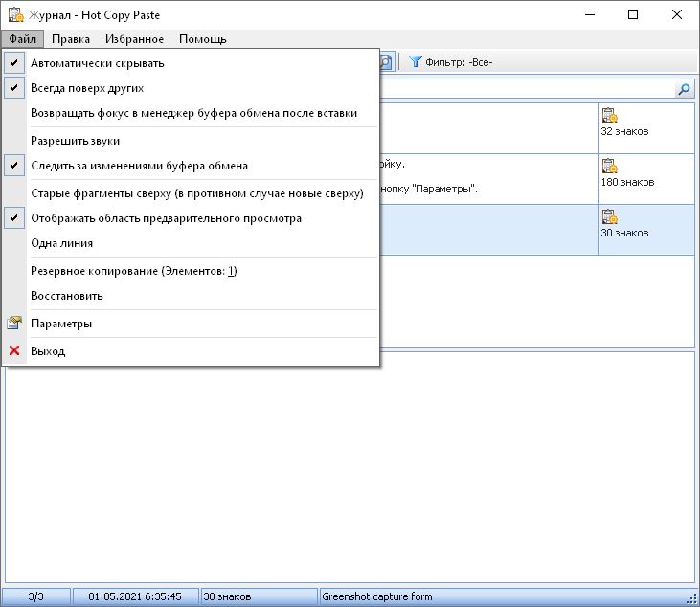Click the 32 знаков cell

tap(646, 128)
